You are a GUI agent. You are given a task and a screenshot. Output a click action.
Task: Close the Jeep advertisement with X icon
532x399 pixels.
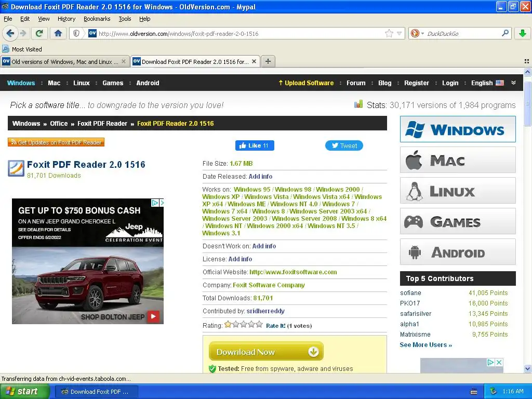[162, 203]
